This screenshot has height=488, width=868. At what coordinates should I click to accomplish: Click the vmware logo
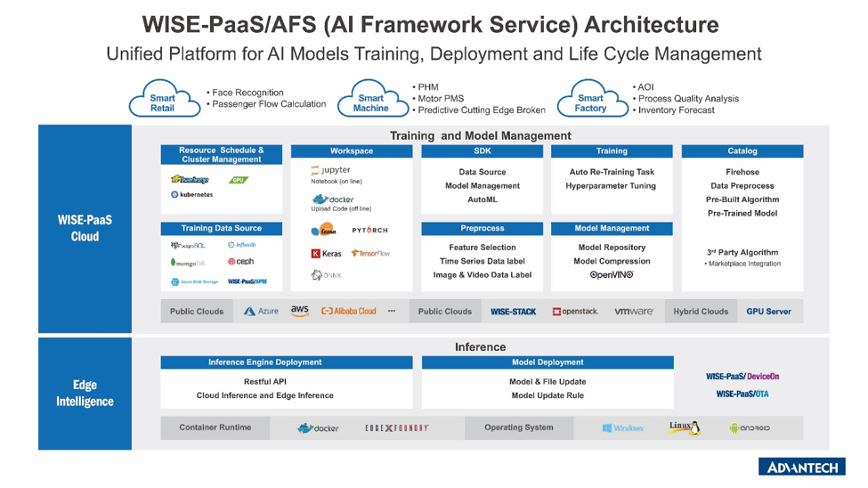click(634, 312)
